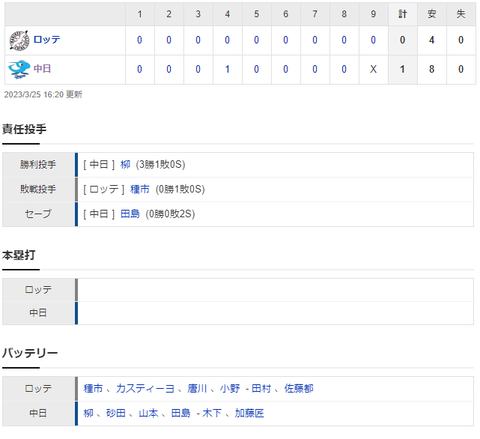Open catcher 田村 link

pos(261,388)
